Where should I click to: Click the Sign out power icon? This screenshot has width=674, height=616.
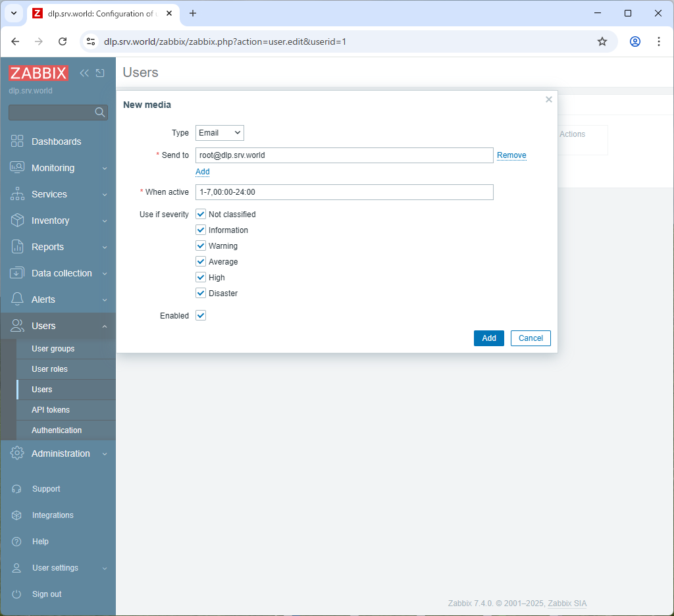click(16, 594)
